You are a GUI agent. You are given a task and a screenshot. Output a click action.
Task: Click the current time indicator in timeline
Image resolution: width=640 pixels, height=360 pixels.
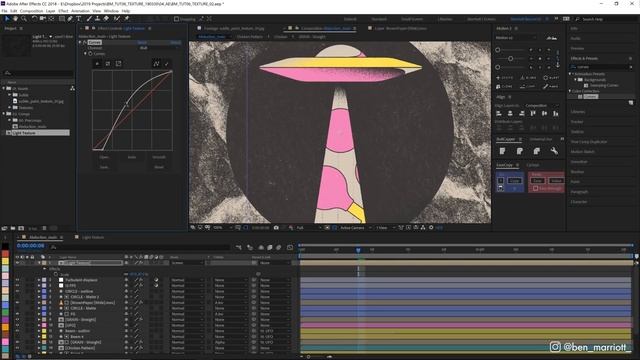coord(358,250)
